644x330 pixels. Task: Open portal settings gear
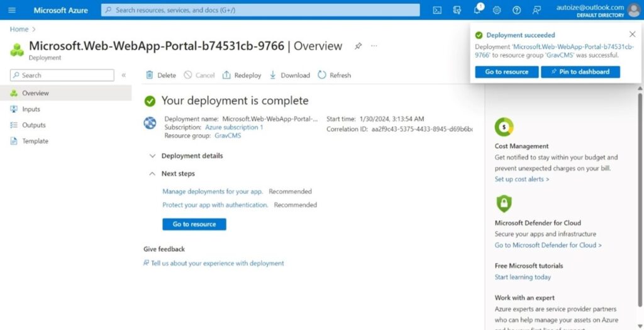[497, 10]
